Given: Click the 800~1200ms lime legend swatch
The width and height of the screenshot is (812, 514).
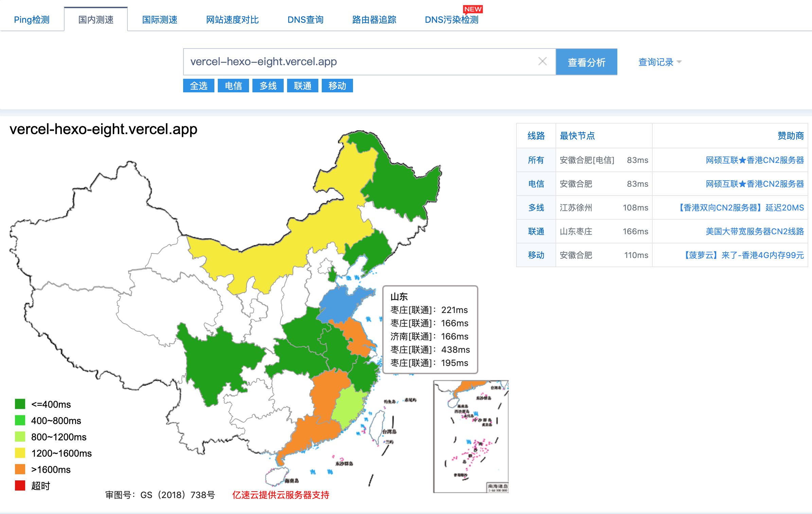Looking at the screenshot, I should [x=20, y=437].
